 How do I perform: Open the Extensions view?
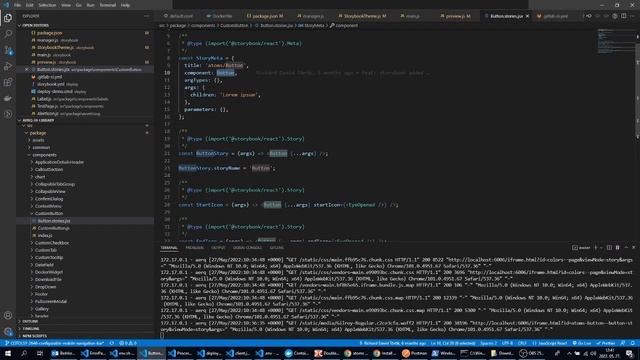[8, 82]
